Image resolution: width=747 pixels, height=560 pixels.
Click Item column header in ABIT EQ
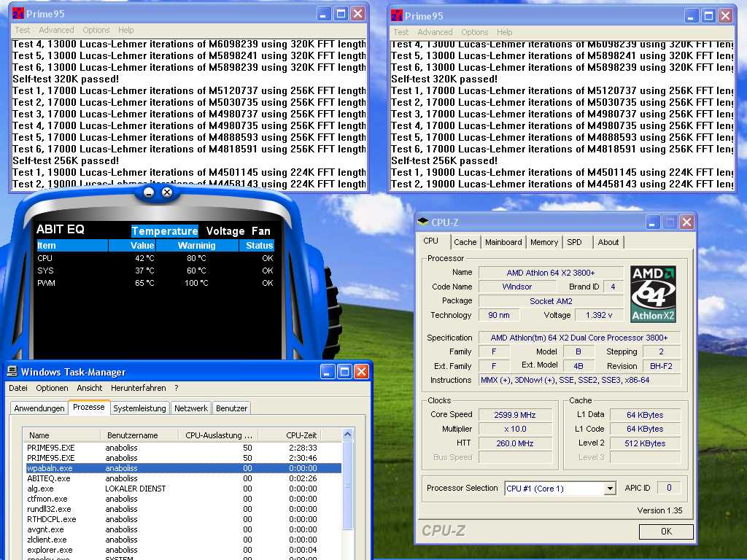tap(72, 245)
